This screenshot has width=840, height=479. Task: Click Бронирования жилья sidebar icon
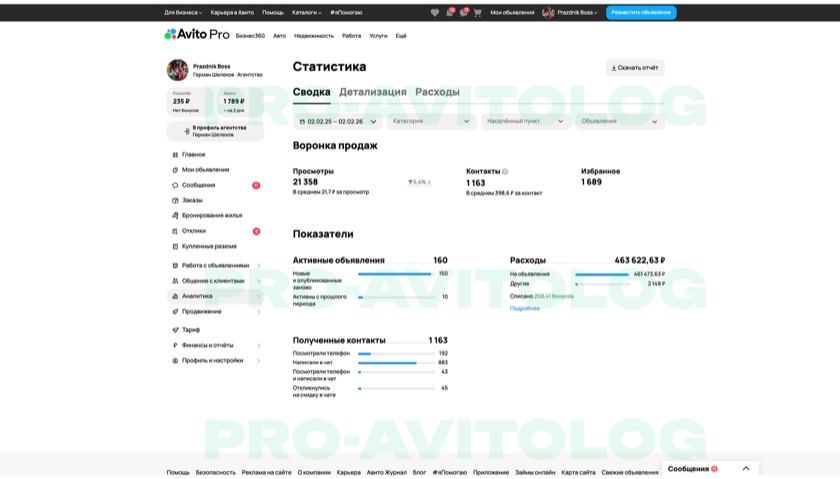coord(175,215)
